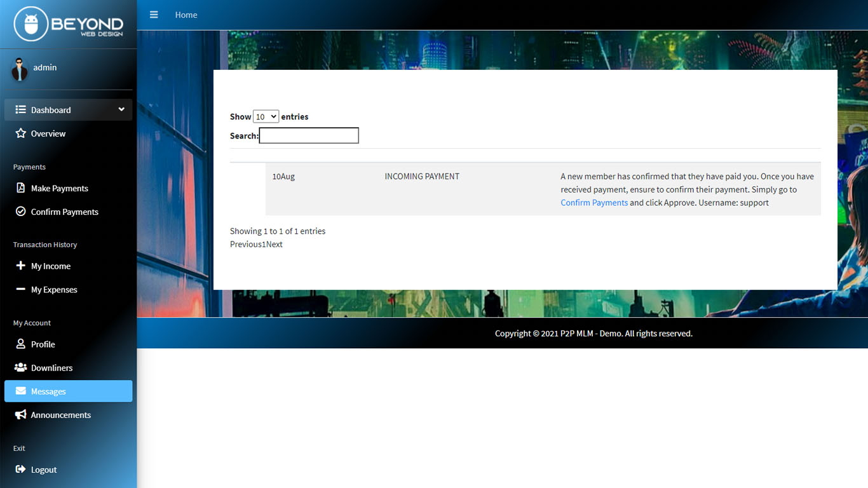Click the Confirm Payments checkmark icon
This screenshot has width=868, height=488.
(20, 212)
